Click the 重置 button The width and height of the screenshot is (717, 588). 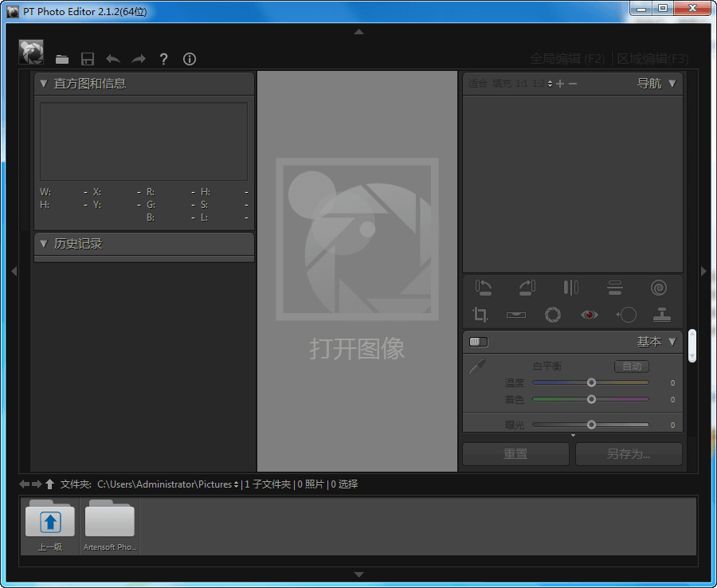click(x=515, y=454)
